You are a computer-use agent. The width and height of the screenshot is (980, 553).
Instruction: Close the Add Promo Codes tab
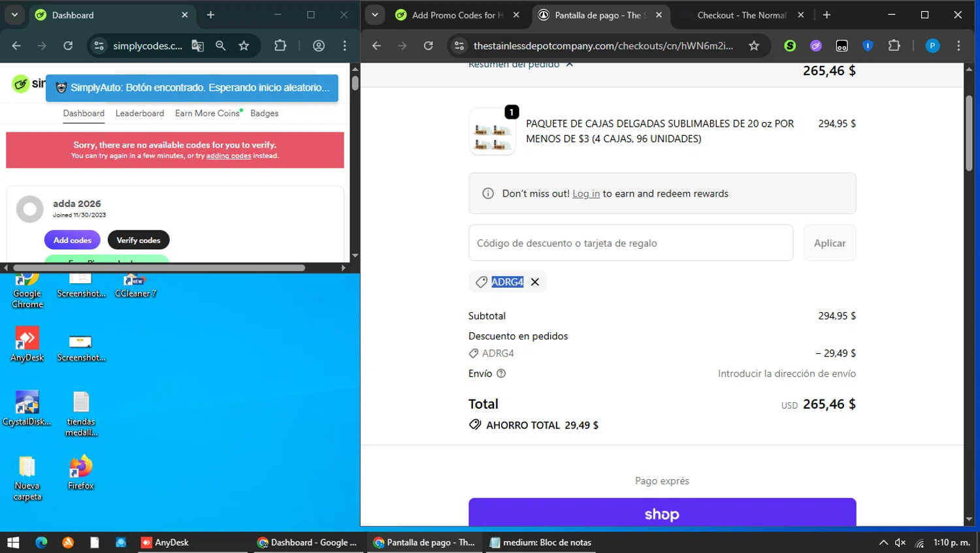point(516,15)
